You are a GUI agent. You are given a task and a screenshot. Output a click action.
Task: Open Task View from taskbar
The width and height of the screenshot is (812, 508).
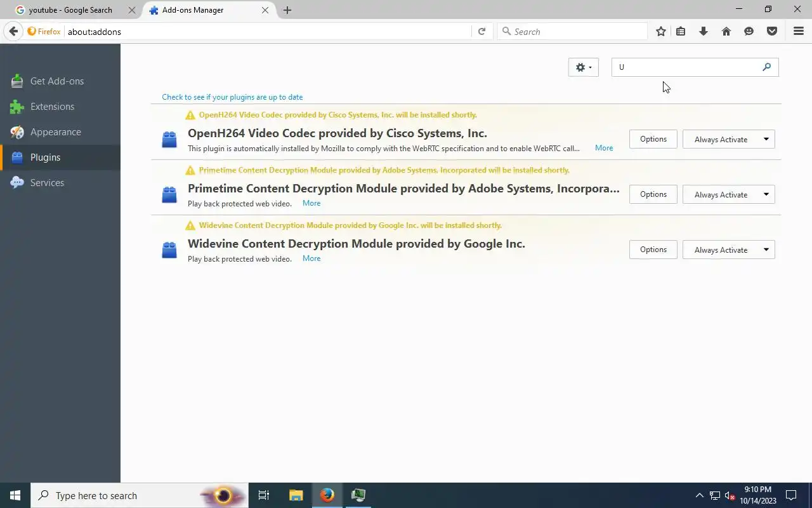264,495
